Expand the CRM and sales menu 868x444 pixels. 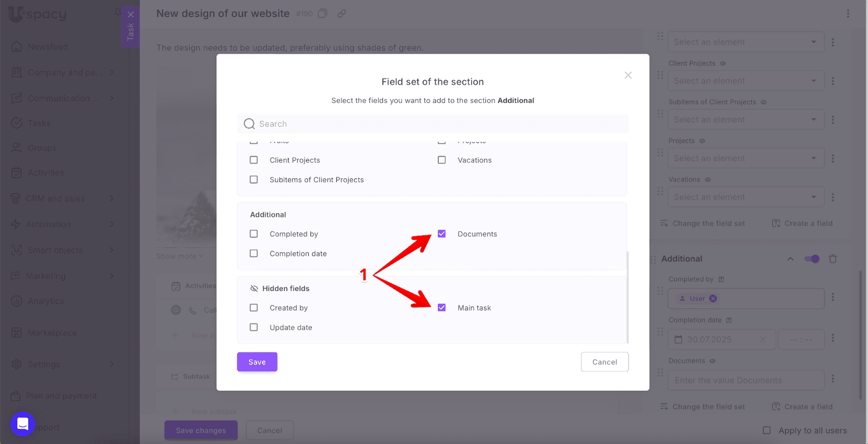pos(111,198)
